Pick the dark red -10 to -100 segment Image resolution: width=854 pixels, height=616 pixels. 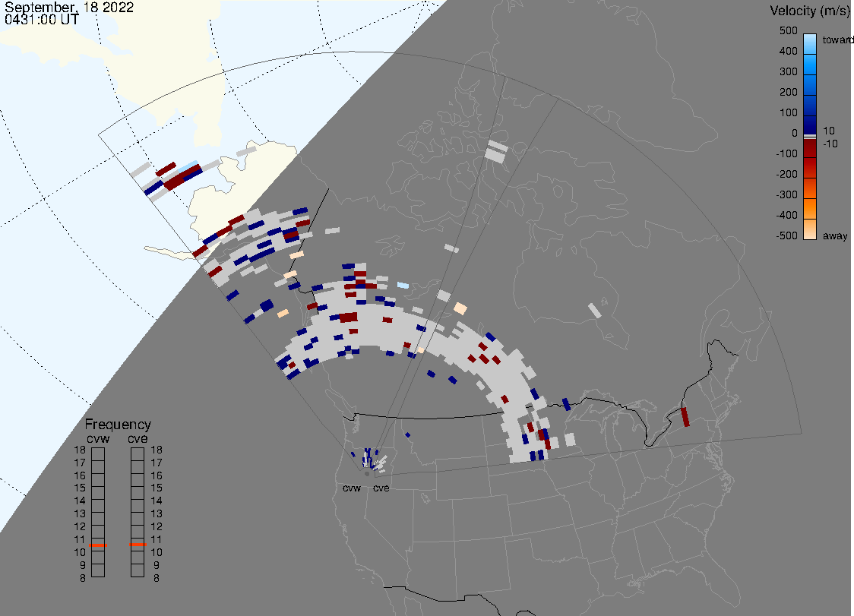810,149
